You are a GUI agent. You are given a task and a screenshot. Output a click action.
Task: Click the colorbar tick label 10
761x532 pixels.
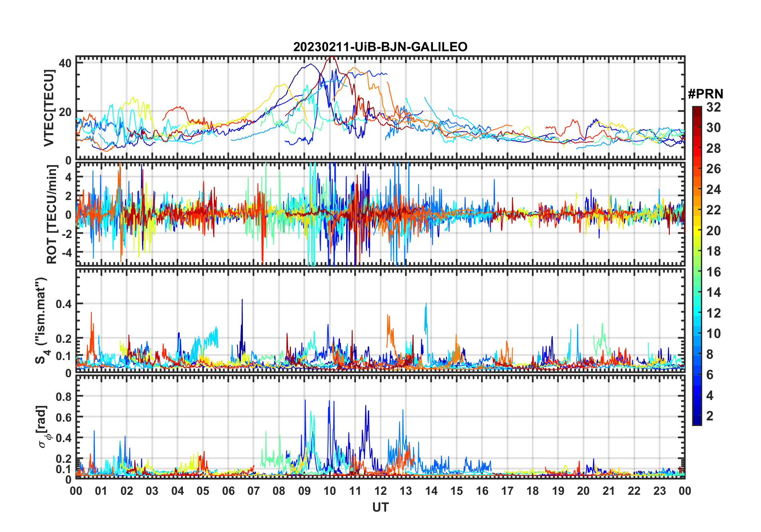[713, 333]
